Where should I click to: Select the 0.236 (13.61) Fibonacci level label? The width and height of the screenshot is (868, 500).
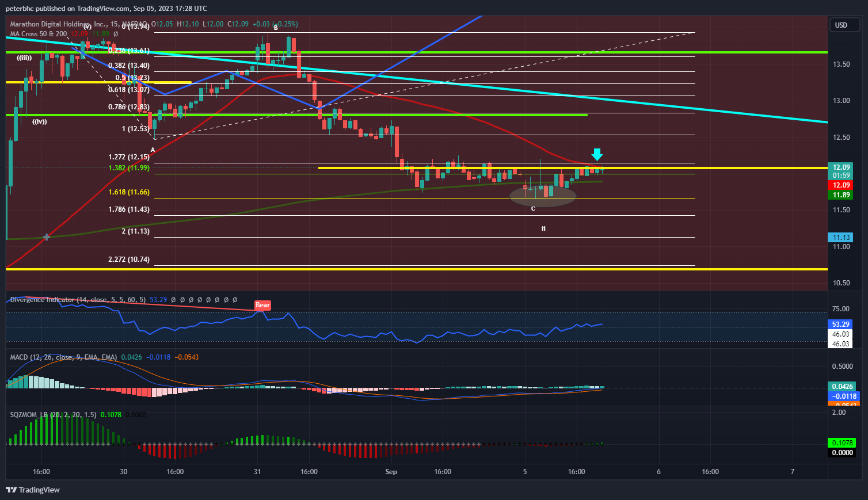(x=129, y=51)
